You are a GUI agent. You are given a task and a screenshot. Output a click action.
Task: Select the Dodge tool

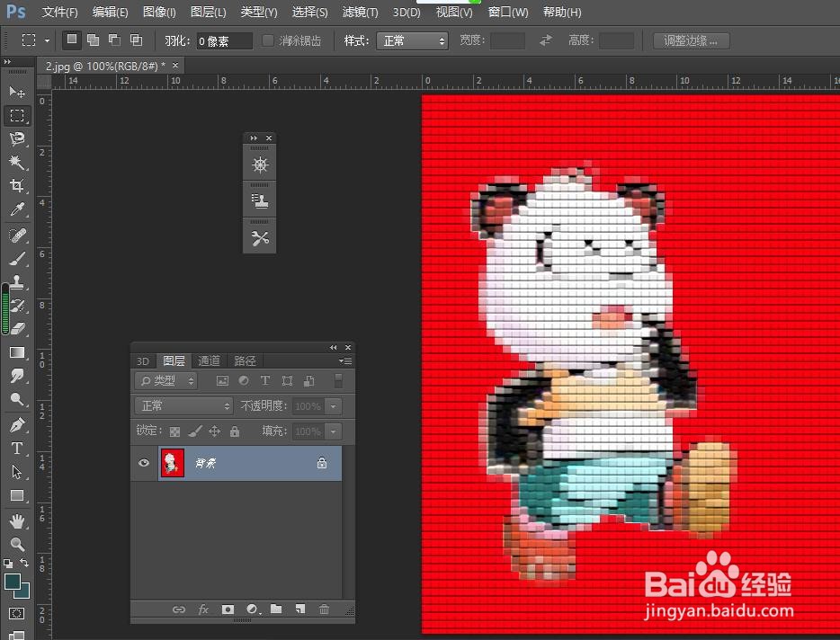(x=16, y=399)
